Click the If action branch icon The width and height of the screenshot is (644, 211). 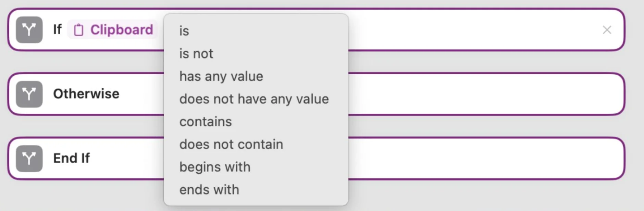pos(29,30)
